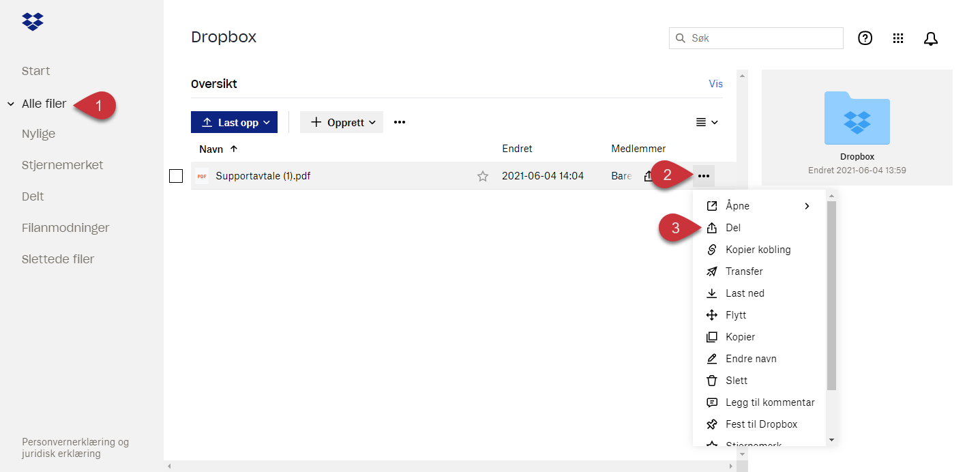Select Fest til Dropbox menu entry
The height and width of the screenshot is (472, 980).
[x=760, y=424]
